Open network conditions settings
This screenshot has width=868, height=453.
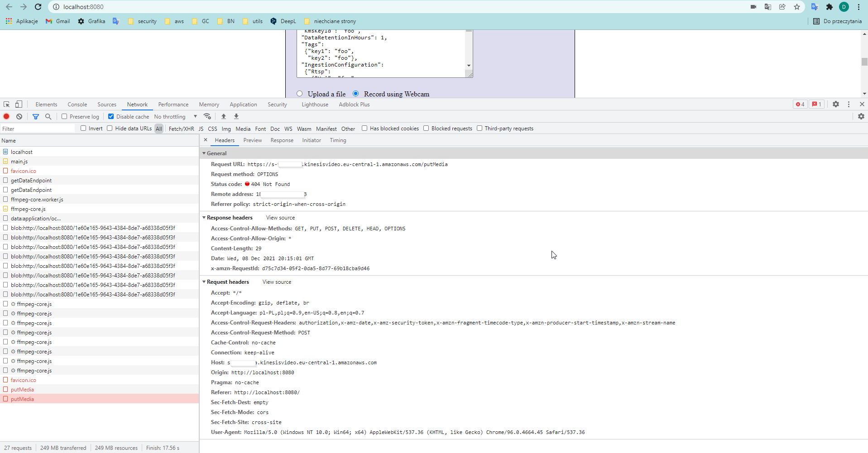pyautogui.click(x=207, y=116)
